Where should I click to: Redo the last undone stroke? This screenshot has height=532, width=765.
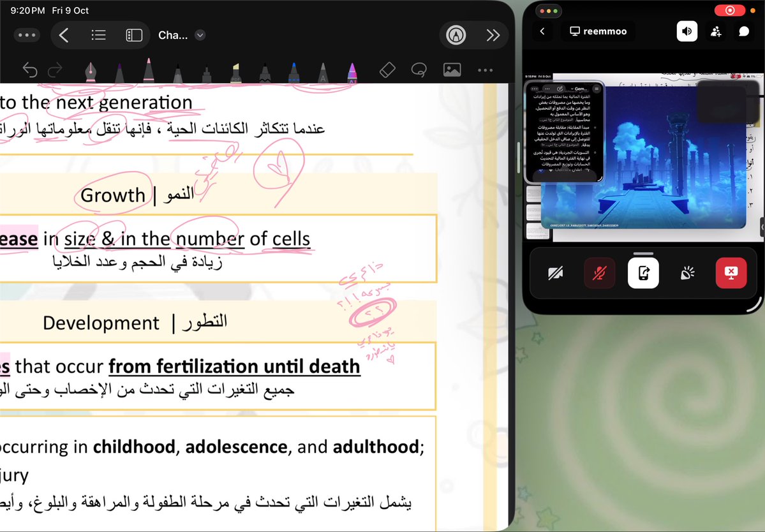55,70
